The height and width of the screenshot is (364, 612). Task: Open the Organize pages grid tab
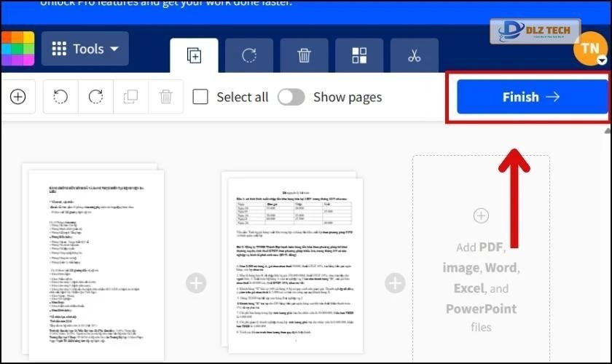[359, 55]
